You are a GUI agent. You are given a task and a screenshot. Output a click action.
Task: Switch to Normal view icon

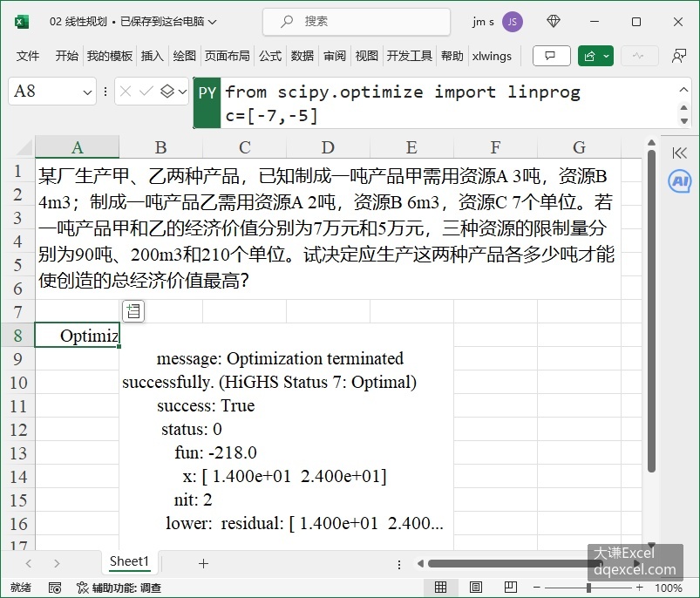[440, 588]
